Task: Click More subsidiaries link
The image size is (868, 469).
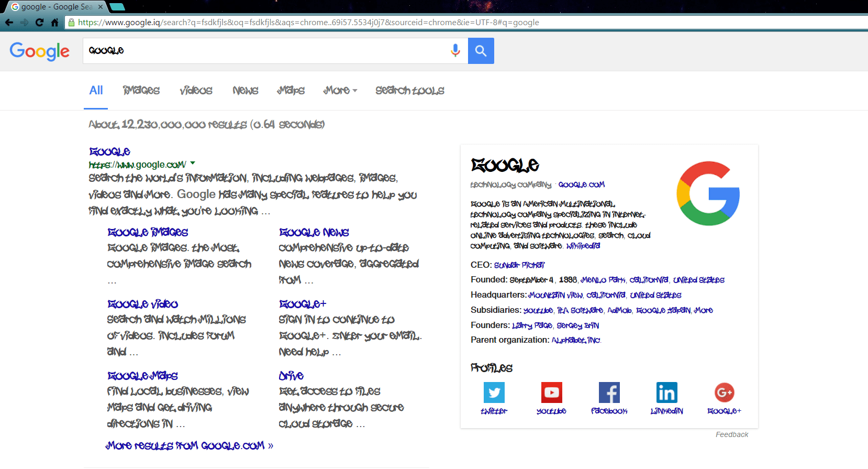Action: 704,310
